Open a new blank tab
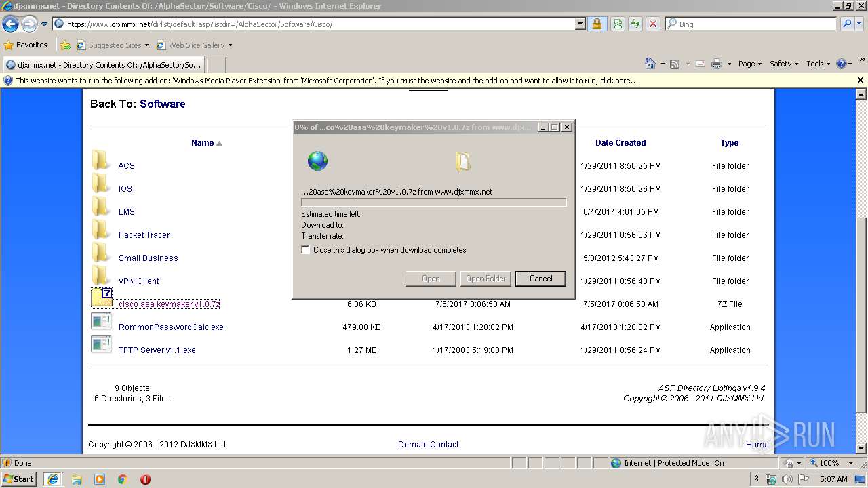The image size is (868, 488). click(x=216, y=65)
